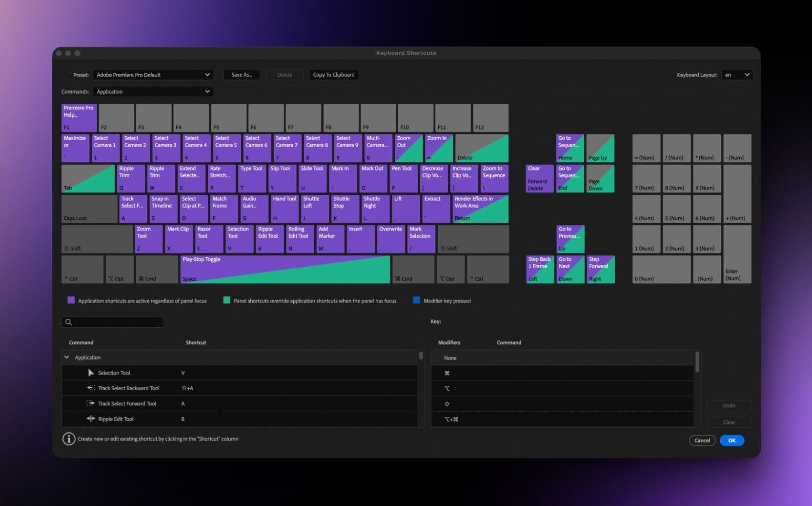Click the purple legend swatch for application shortcuts

(71, 300)
